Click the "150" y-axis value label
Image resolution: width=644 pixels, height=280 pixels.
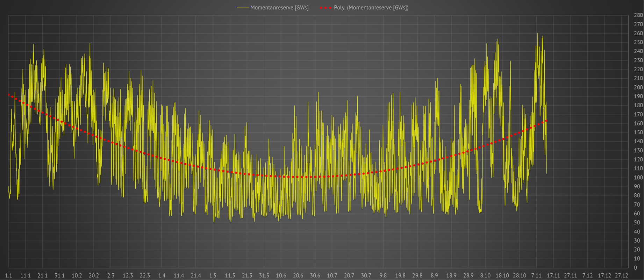click(x=638, y=132)
